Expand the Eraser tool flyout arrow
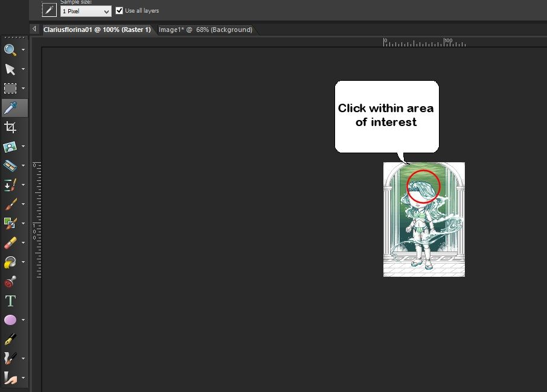The width and height of the screenshot is (547, 392). pyautogui.click(x=23, y=243)
